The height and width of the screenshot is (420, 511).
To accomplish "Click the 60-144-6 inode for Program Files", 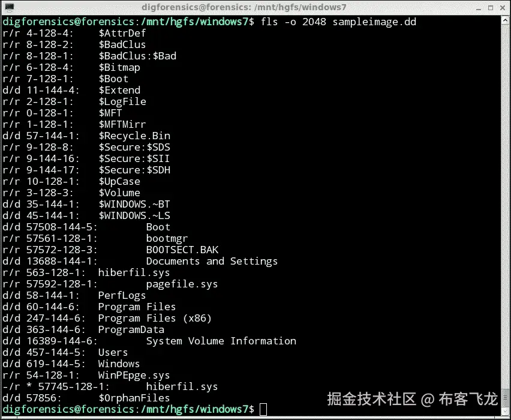I will tap(50, 307).
